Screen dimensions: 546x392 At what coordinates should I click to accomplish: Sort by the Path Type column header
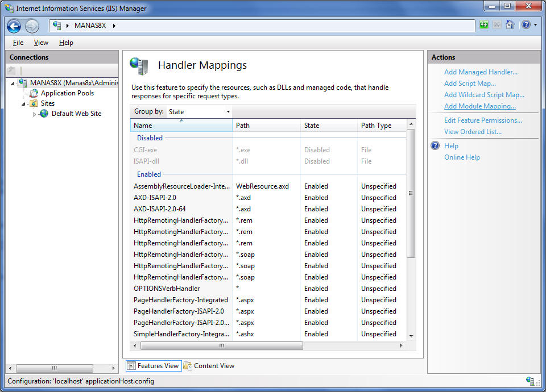(382, 125)
